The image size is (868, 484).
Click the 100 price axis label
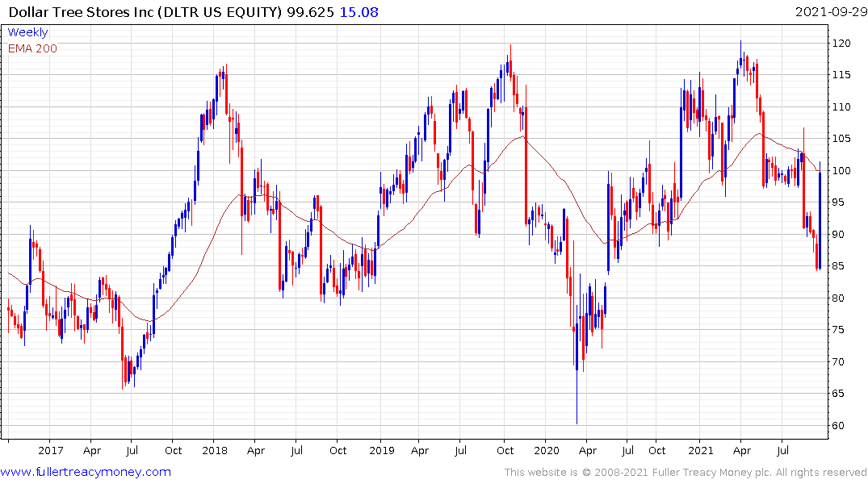click(x=841, y=170)
